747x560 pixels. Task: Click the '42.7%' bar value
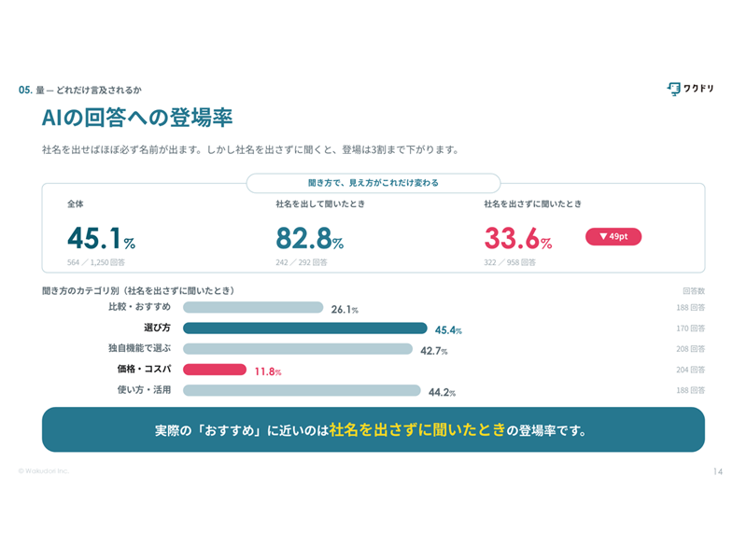coord(433,351)
